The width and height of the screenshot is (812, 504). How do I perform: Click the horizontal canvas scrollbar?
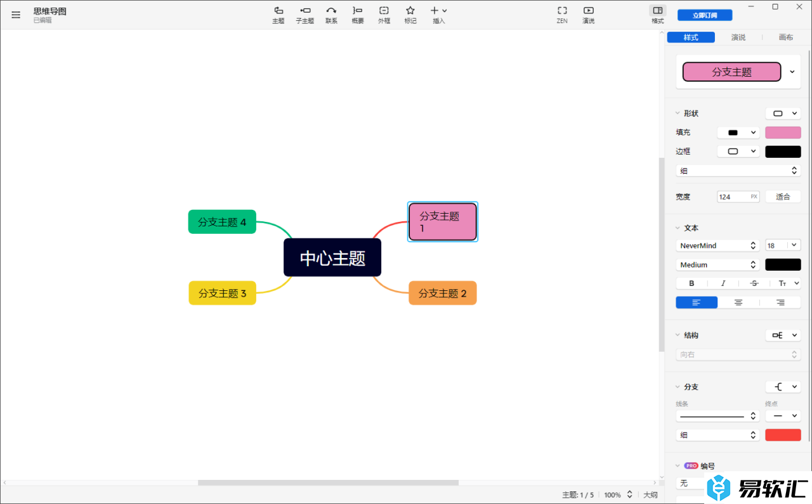point(328,483)
